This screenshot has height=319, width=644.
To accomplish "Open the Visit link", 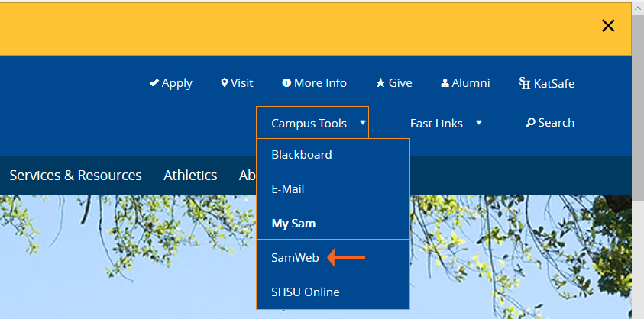I will [237, 83].
